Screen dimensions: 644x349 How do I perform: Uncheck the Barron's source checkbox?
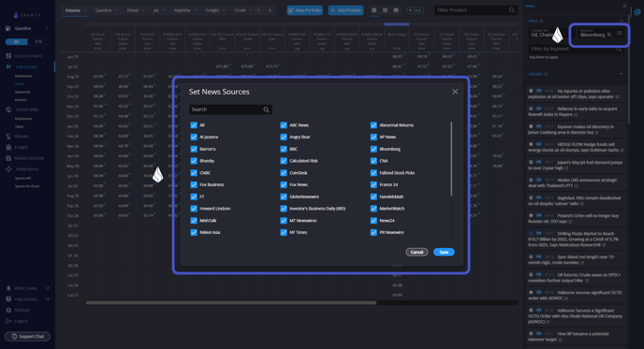(194, 149)
